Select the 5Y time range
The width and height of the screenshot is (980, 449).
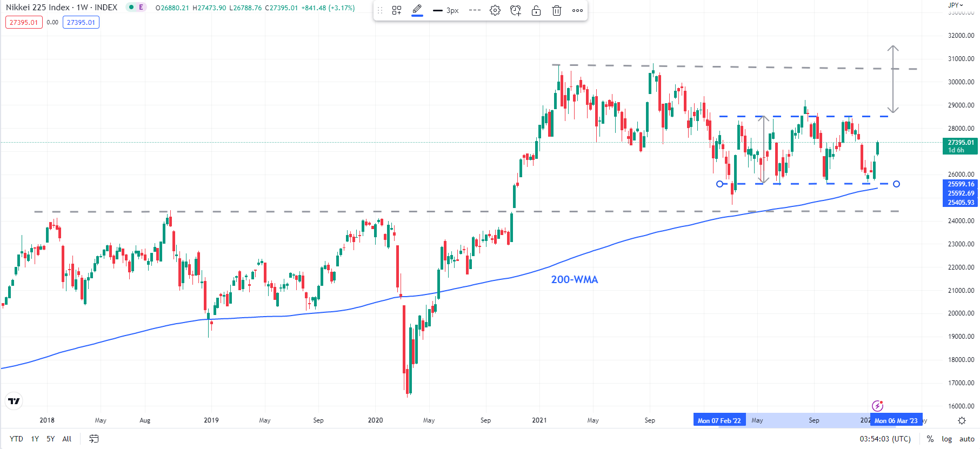tap(50, 439)
